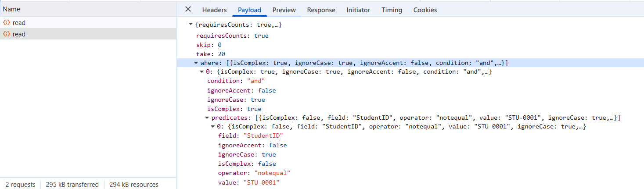Collapse the root requiresCounts object
This screenshot has width=644, height=189.
coord(191,25)
